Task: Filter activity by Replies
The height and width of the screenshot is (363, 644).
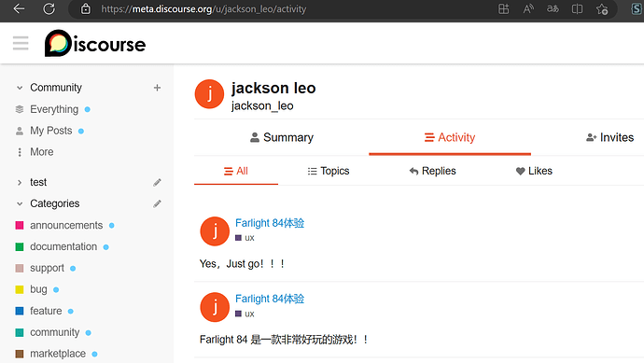Action: click(x=432, y=171)
